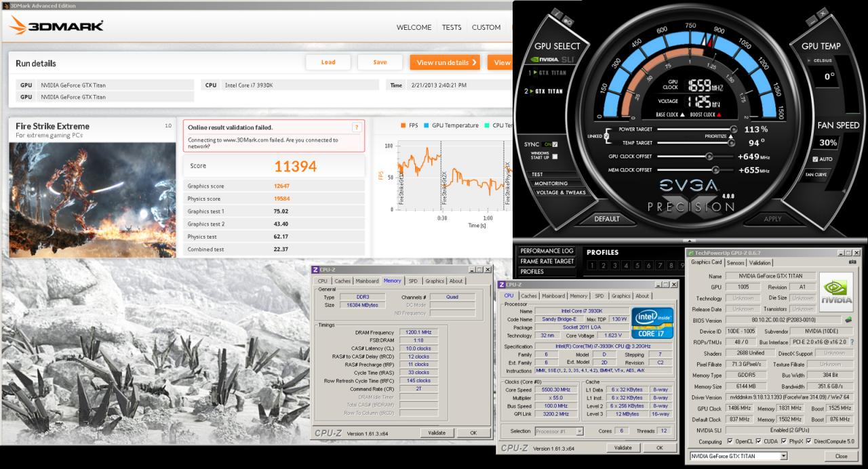This screenshot has width=868, height=469.
Task: Click the Load button in Run details
Action: click(x=328, y=62)
